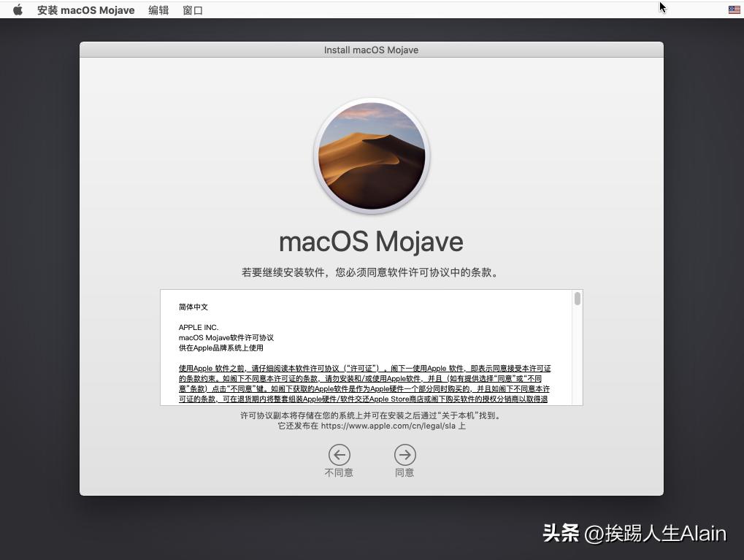Open the 安装 macOS Mojave menu

pyautogui.click(x=85, y=9)
